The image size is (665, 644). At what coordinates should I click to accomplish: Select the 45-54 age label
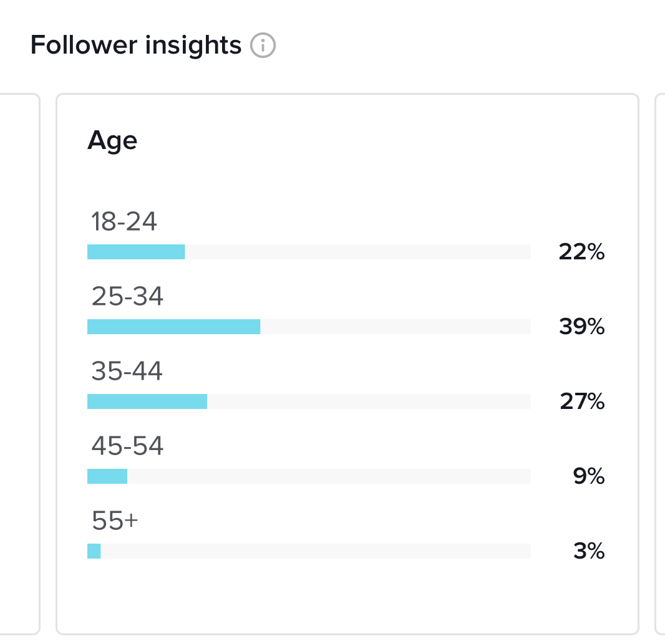(x=127, y=446)
